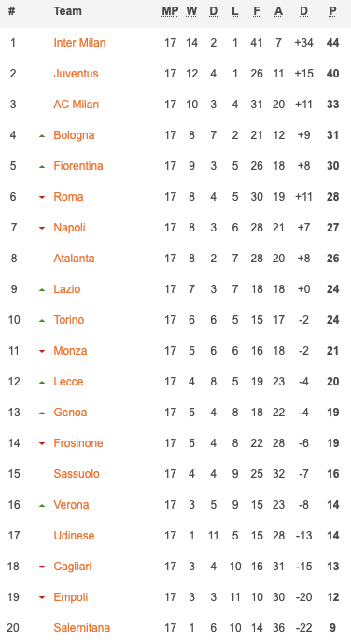The height and width of the screenshot is (644, 351).
Task: Click the MP column header
Action: coord(170,11)
